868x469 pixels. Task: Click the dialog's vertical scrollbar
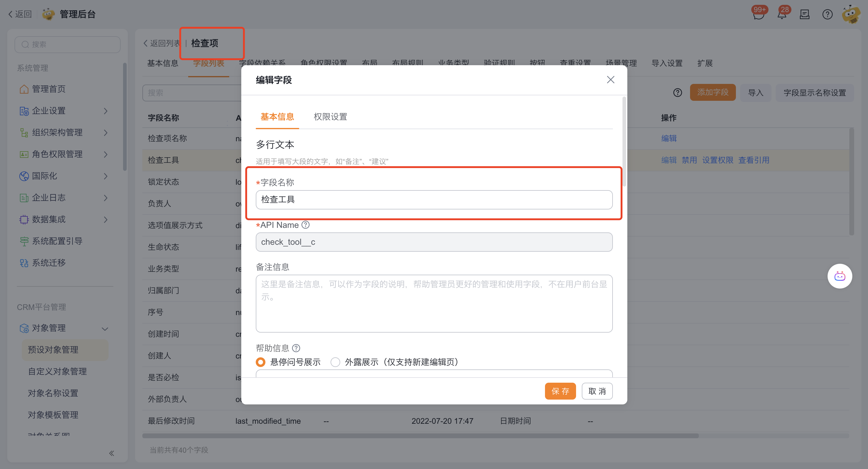[624, 142]
